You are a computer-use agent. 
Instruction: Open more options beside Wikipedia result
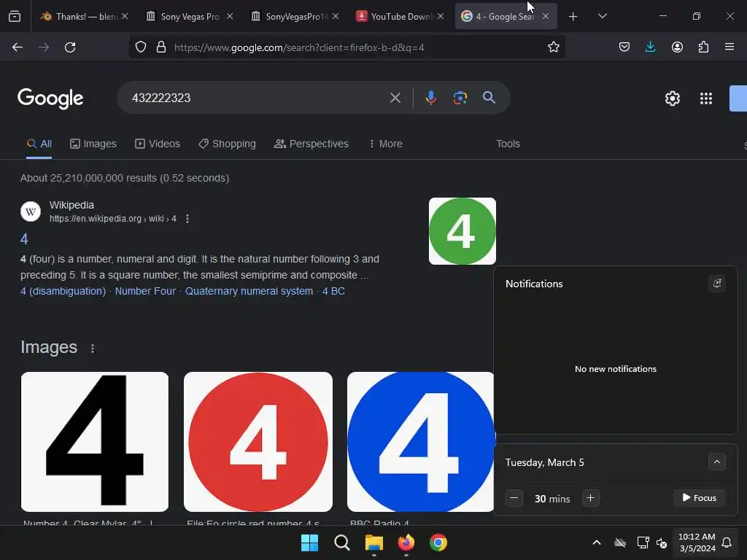[x=187, y=219]
